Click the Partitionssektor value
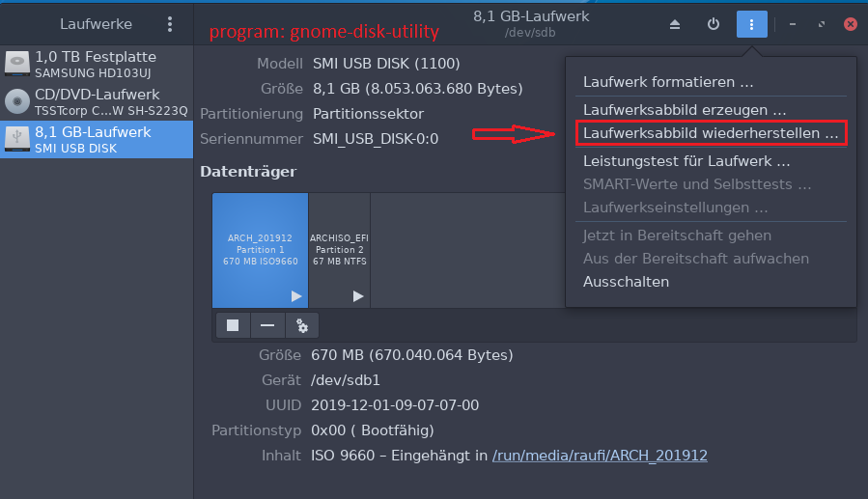This screenshot has height=499, width=868. tap(368, 114)
